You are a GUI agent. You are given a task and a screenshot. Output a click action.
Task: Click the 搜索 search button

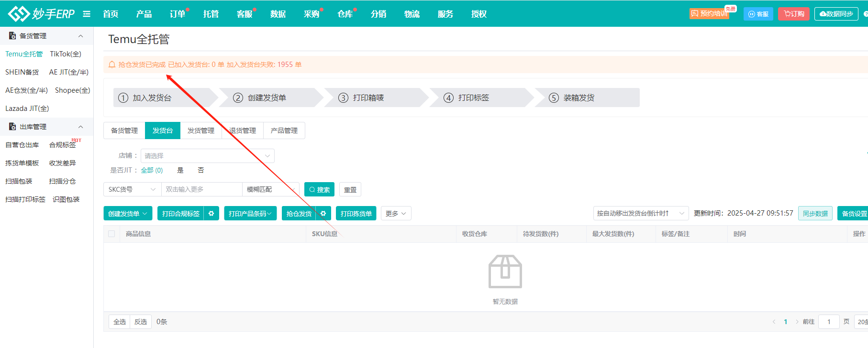[x=319, y=189]
